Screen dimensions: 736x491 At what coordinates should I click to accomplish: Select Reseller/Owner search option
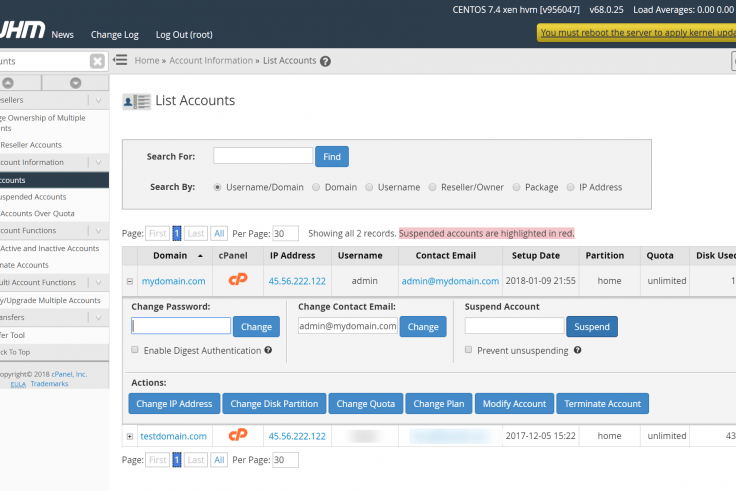[x=432, y=187]
